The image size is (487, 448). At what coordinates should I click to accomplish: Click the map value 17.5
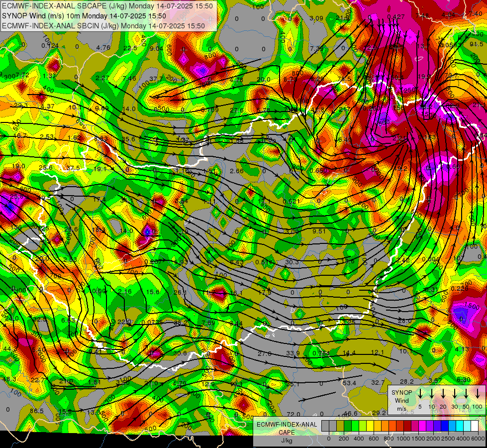(x=265, y=292)
